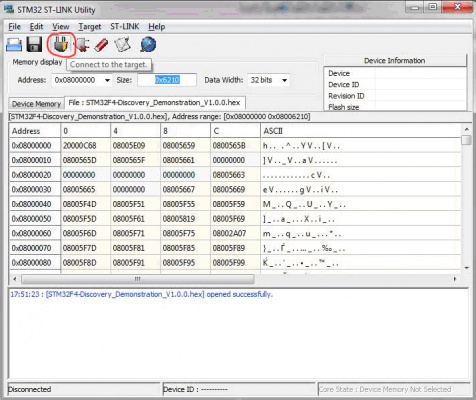Click the horizontal scroll right arrow
This screenshot has height=400, width=476.
(x=455, y=279)
